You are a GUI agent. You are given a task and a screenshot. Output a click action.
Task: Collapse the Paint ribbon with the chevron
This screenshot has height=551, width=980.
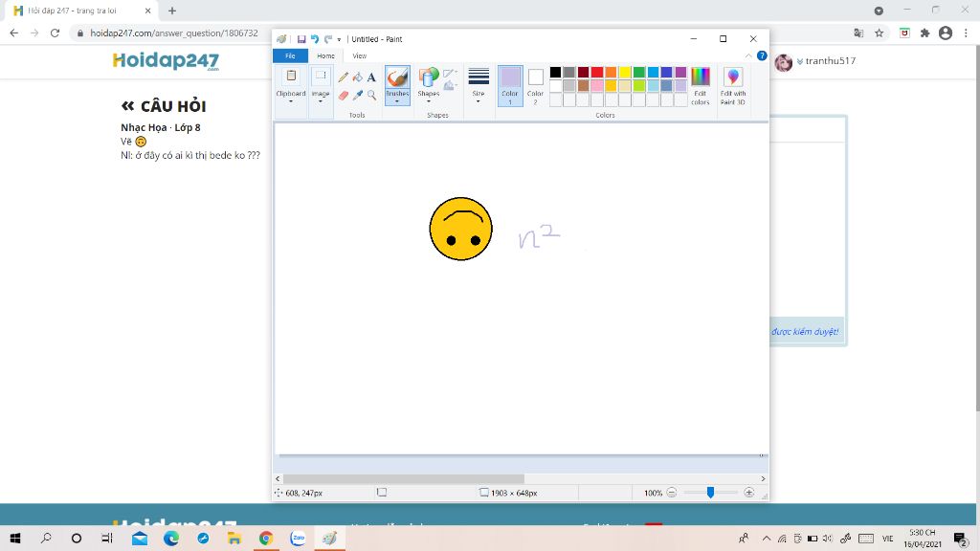[748, 55]
